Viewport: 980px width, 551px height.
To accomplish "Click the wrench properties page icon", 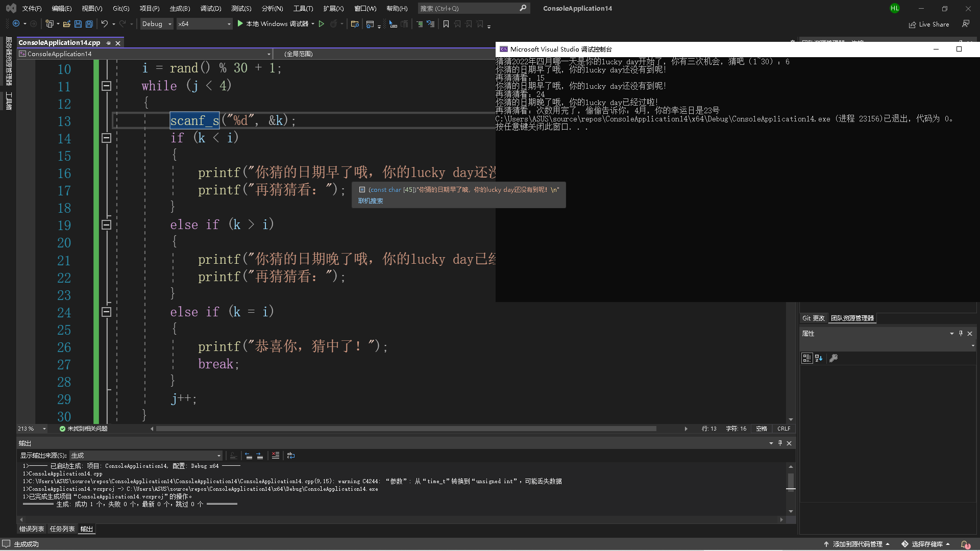I will click(834, 358).
